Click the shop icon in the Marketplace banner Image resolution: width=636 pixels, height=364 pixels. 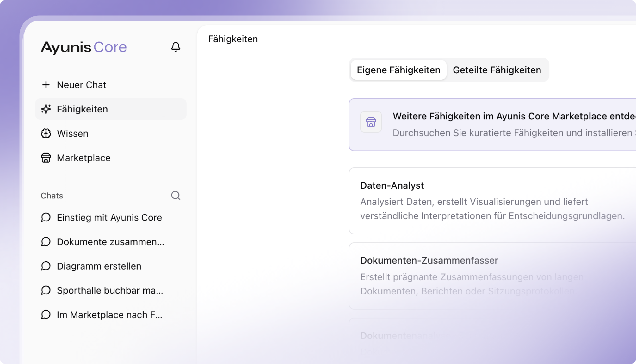(x=371, y=122)
